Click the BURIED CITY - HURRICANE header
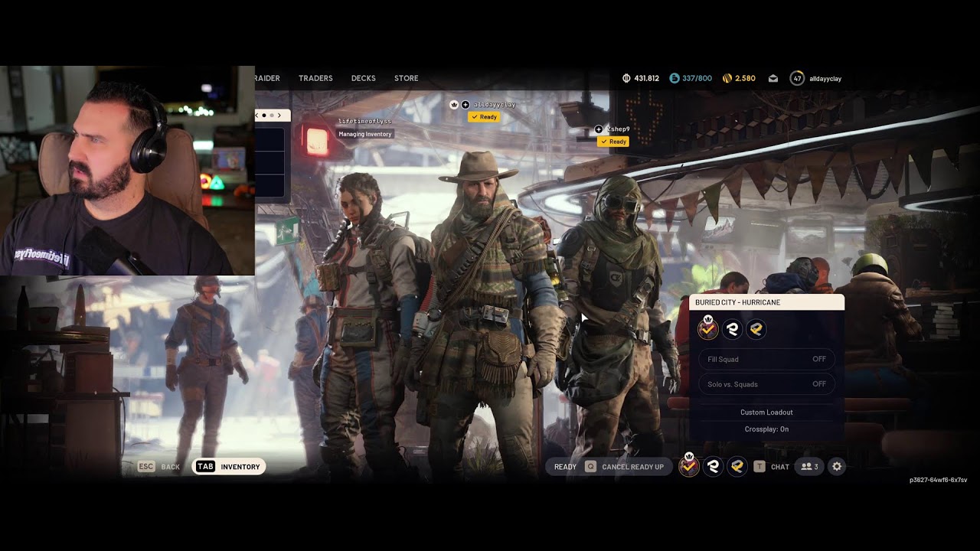The image size is (980, 551). click(x=767, y=302)
